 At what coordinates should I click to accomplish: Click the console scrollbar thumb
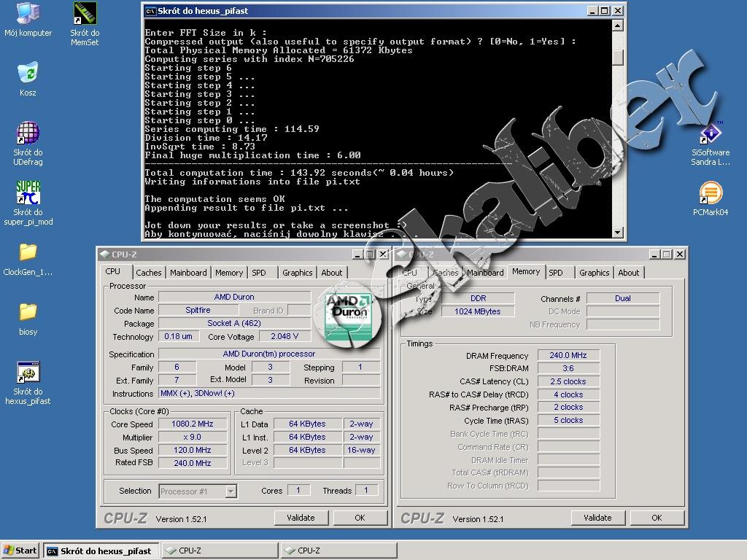point(617,58)
